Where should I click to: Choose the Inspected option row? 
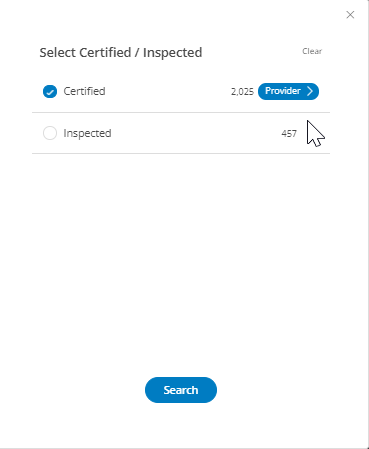[x=181, y=133]
